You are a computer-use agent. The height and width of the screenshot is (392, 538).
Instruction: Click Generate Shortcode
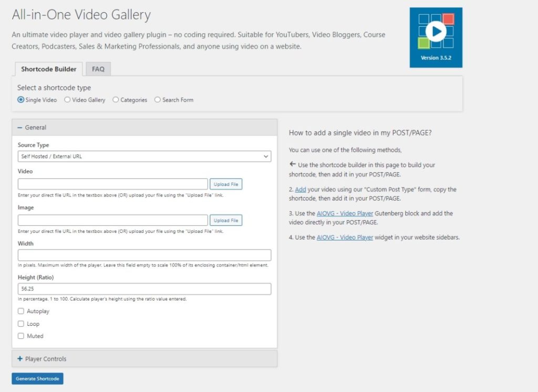click(x=37, y=378)
